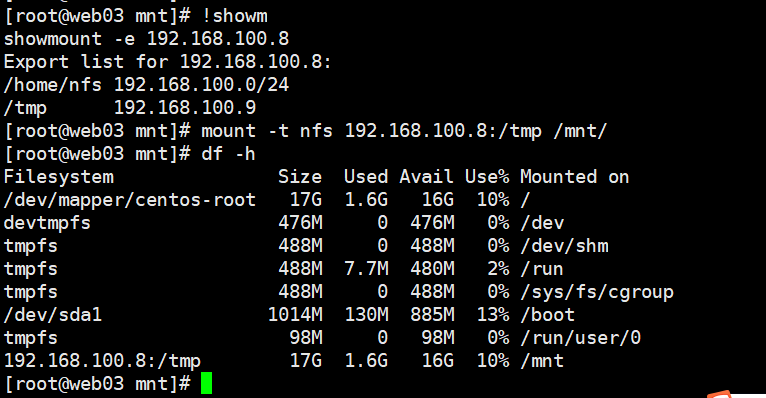Image resolution: width=766 pixels, height=398 pixels.
Task: Click the '/dev/sda1' filesystem entry
Action: [x=53, y=315]
